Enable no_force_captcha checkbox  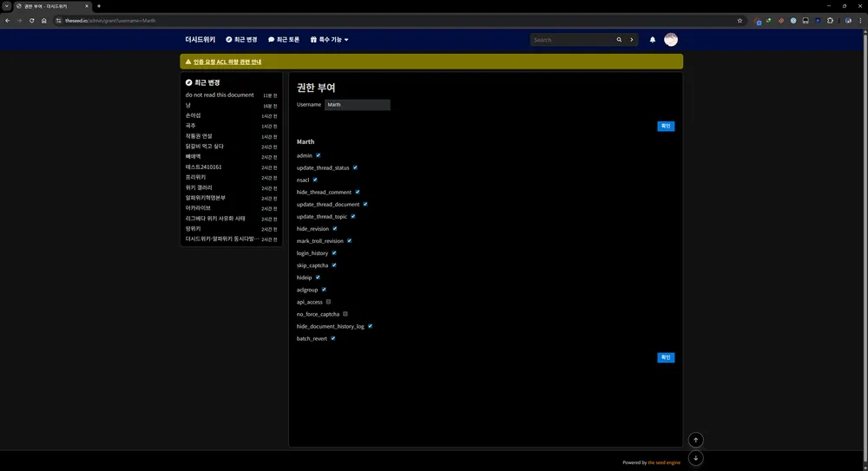pyautogui.click(x=345, y=314)
